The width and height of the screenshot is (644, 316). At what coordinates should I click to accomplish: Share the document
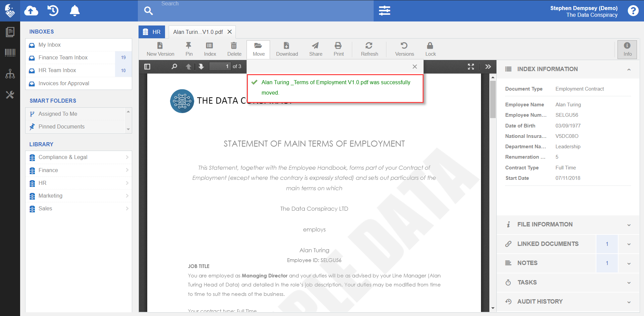tap(316, 49)
